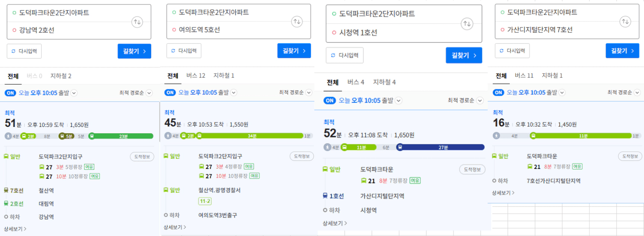Screen dimensions: 644x236
Task: Click 도착정보 badge in 여의도역 panel
Action: click(x=302, y=156)
